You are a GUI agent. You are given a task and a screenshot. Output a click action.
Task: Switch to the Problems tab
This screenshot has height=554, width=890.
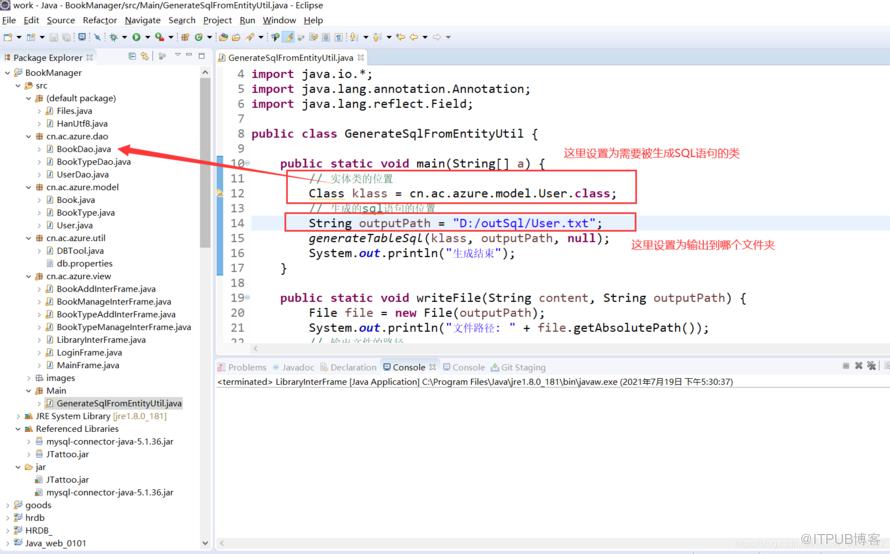pos(242,367)
